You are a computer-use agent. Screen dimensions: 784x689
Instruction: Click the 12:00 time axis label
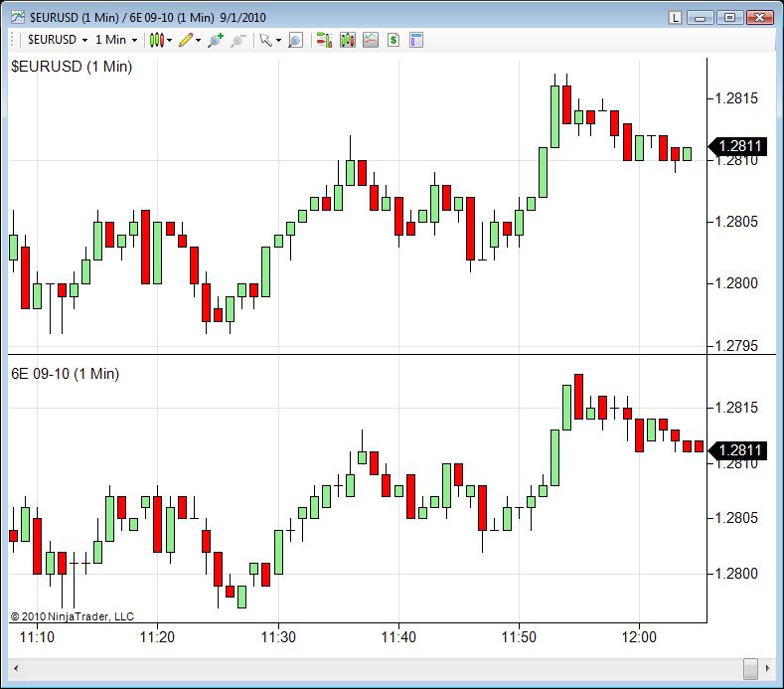639,637
